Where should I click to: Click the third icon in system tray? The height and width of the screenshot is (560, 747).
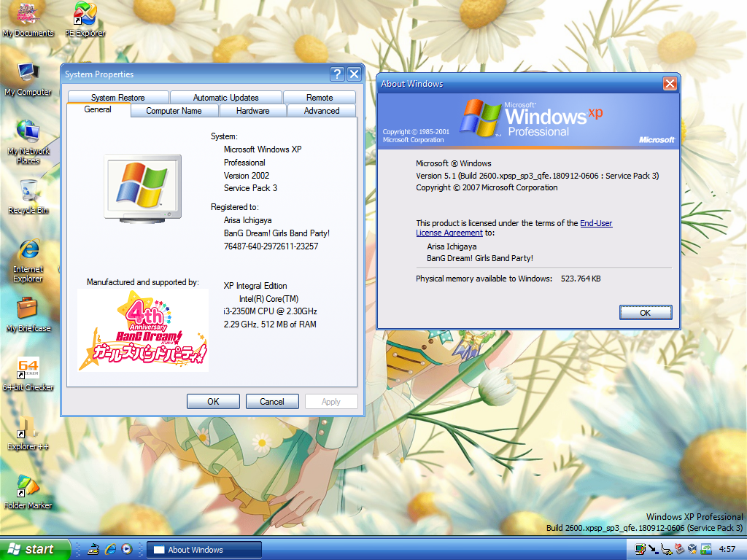coord(666,549)
